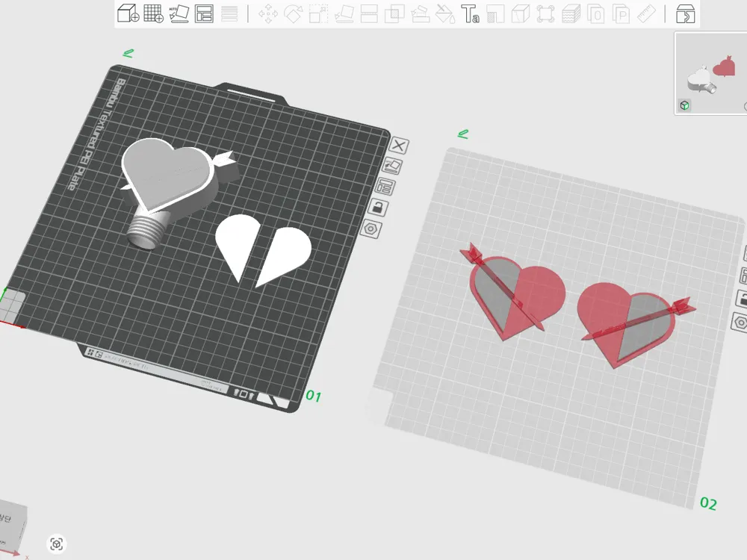Screen dimensions: 747x560
Task: Select the Move tool with four arrows
Action: (x=268, y=13)
